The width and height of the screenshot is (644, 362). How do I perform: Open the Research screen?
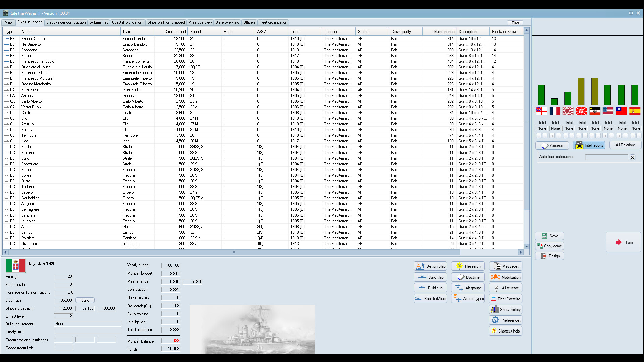tap(468, 266)
